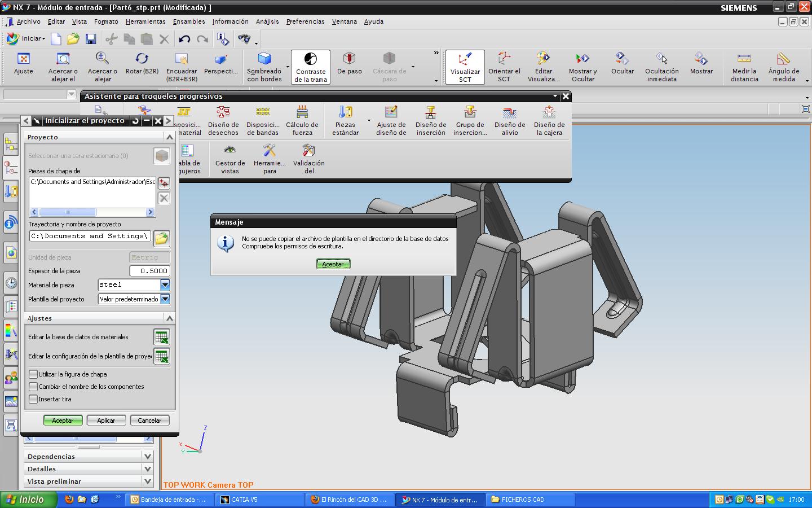The image size is (812, 508).
Task: Check Utilizar la figura de chapa
Action: (33, 374)
